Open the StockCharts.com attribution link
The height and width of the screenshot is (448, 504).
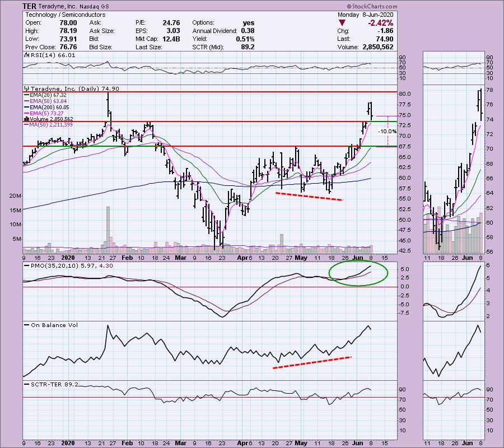point(372,6)
